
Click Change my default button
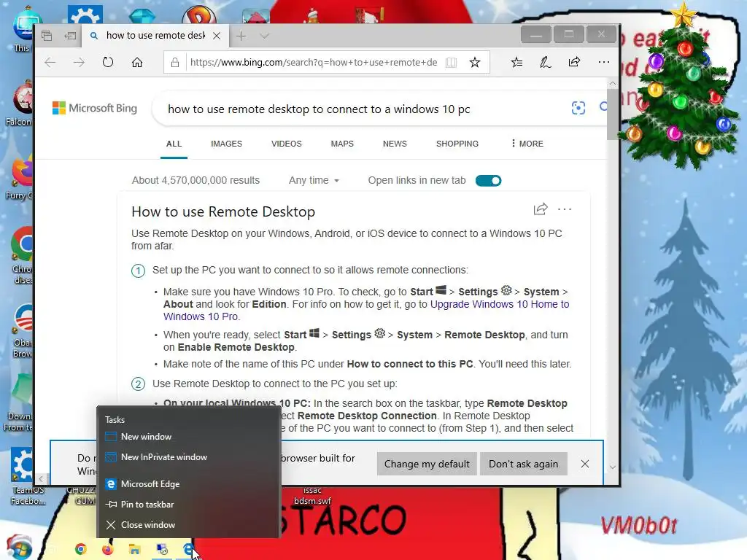[427, 464]
